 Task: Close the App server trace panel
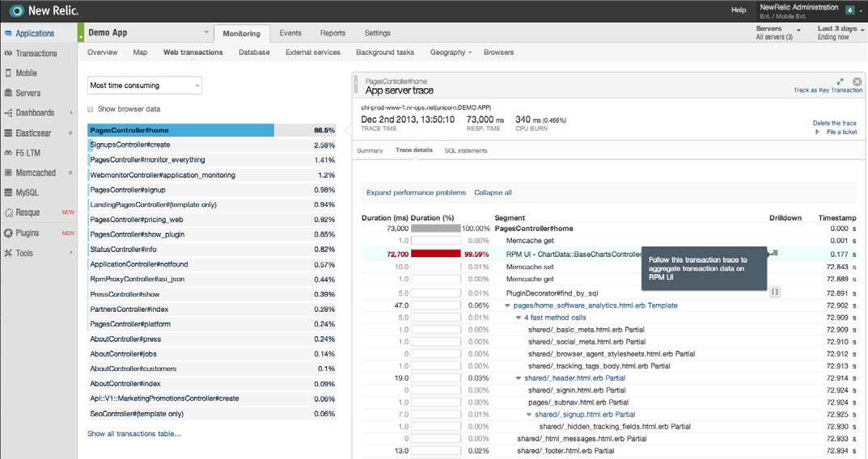point(857,82)
